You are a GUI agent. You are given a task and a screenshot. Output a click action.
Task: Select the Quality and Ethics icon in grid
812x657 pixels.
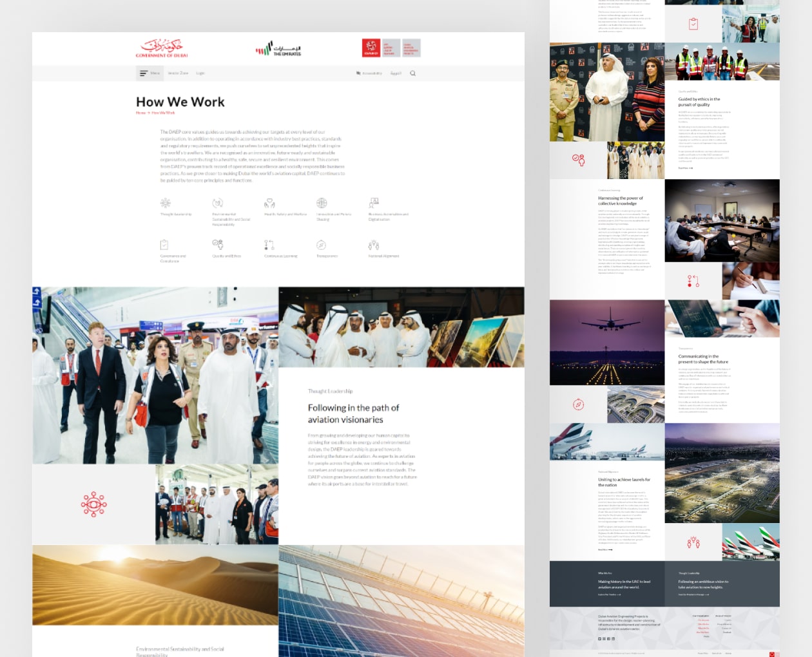click(x=218, y=245)
